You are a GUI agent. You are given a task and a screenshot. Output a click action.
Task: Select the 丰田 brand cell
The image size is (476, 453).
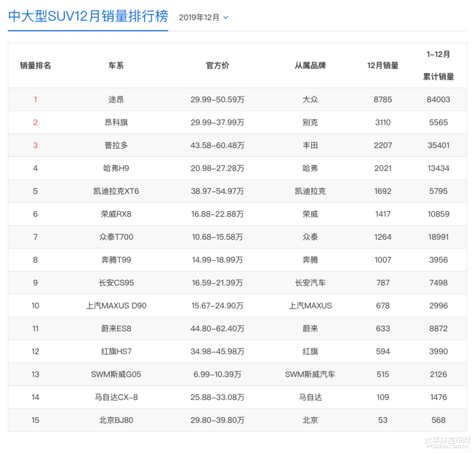point(310,145)
